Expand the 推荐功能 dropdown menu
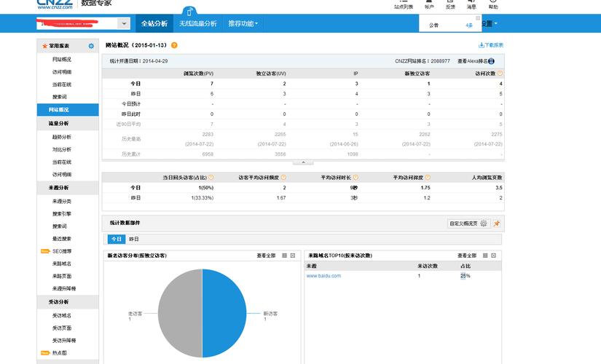601x364 pixels. tap(243, 23)
